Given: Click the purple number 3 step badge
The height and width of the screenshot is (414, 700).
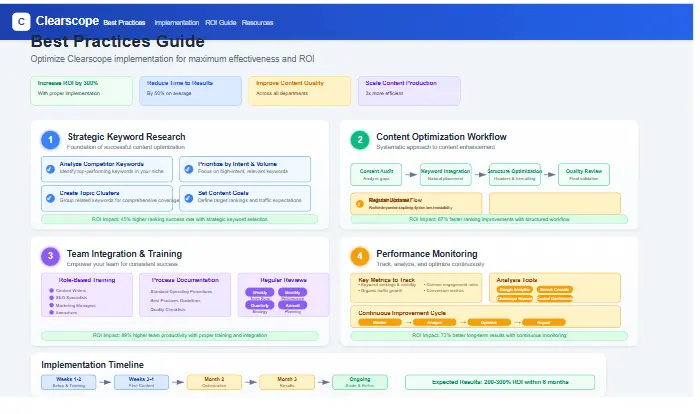Looking at the screenshot, I should click(50, 256).
